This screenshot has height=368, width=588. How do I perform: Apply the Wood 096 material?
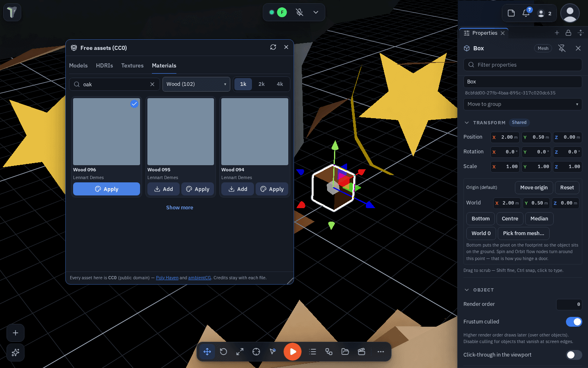107,189
